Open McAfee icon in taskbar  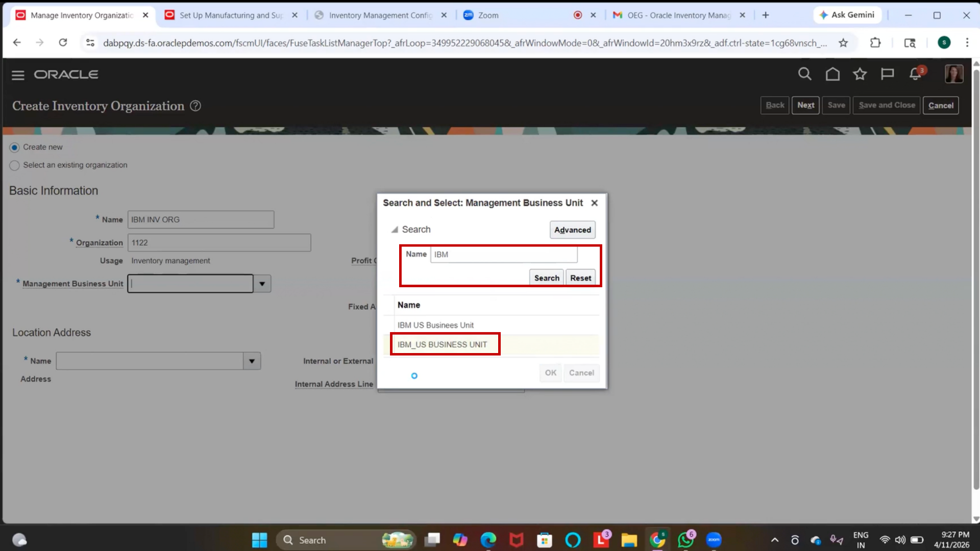click(517, 540)
